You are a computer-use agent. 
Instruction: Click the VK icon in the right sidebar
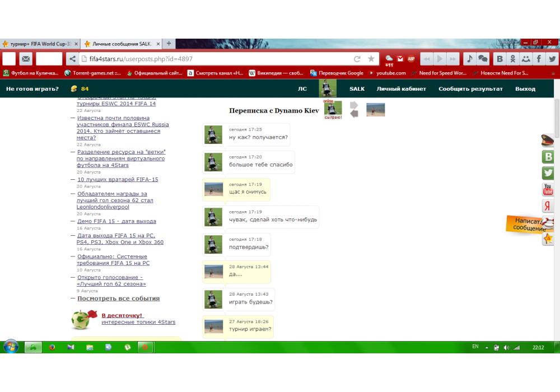[x=548, y=157]
